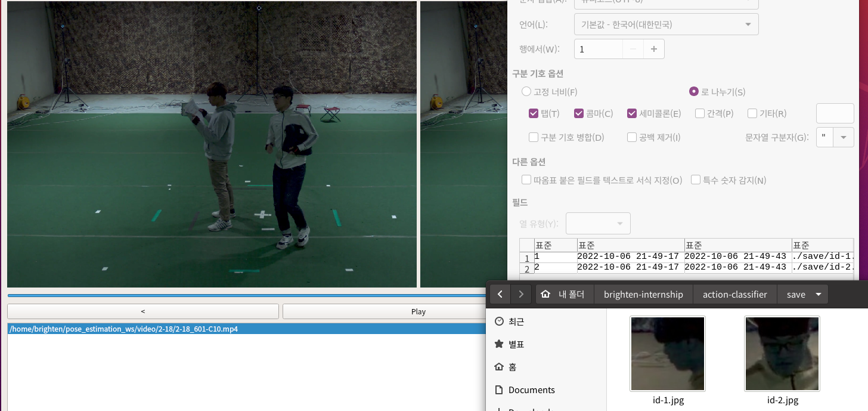Enable merge delimiters (구분 기호 병합)
Viewport: 868px width, 411px height.
pyautogui.click(x=534, y=137)
